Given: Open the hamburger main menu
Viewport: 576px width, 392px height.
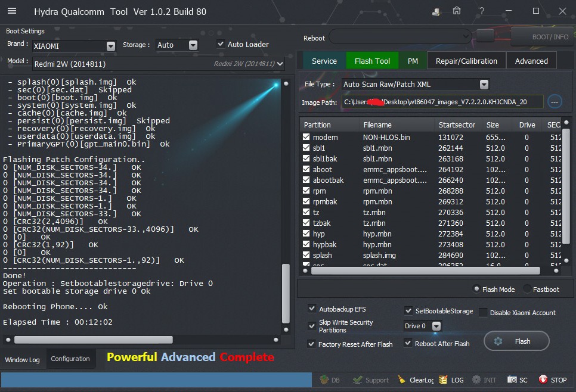Looking at the screenshot, I should (12, 11).
